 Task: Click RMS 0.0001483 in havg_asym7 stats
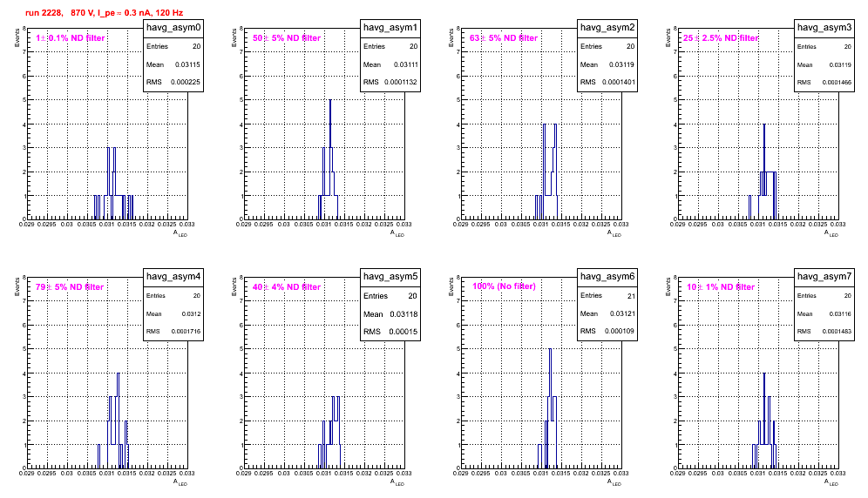click(x=824, y=332)
